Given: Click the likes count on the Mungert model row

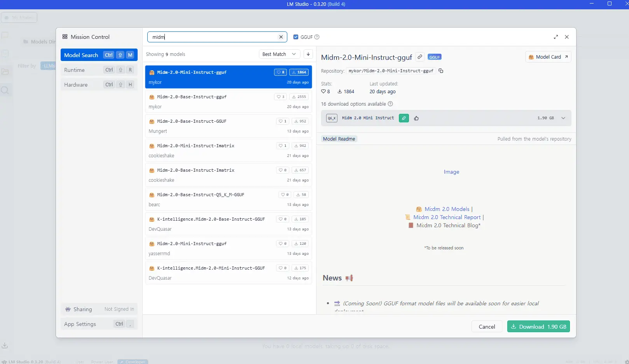Looking at the screenshot, I should click(283, 121).
